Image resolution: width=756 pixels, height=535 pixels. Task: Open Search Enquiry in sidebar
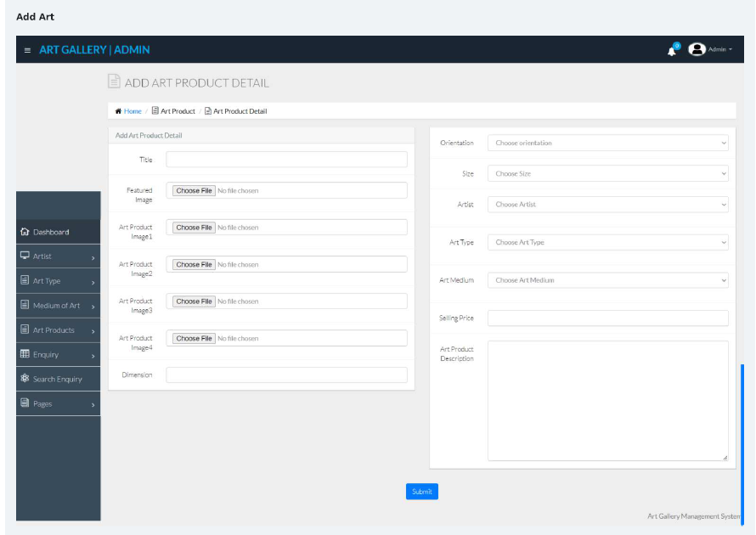59,379
